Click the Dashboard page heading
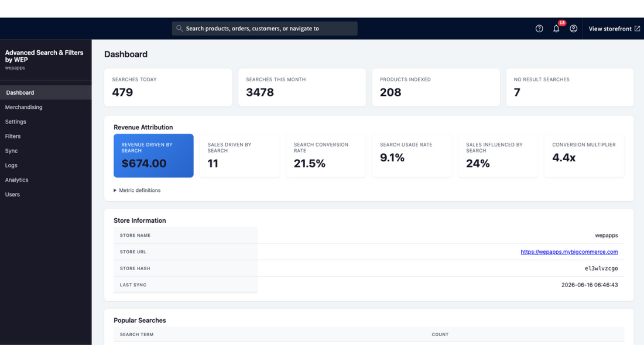This screenshot has width=644, height=362. (126, 54)
